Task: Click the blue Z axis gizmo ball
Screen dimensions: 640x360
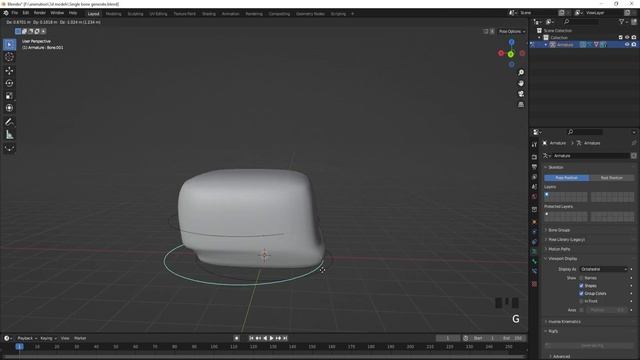Action: point(511,42)
